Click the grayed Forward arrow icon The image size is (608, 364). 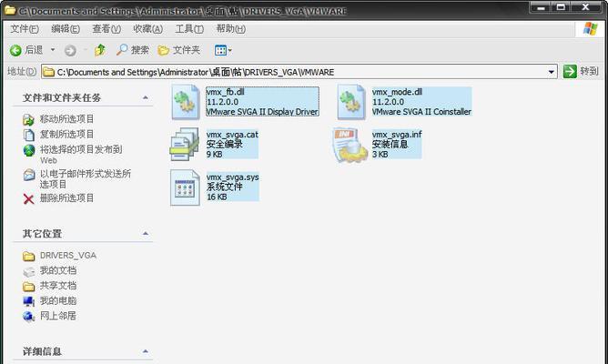[70, 50]
